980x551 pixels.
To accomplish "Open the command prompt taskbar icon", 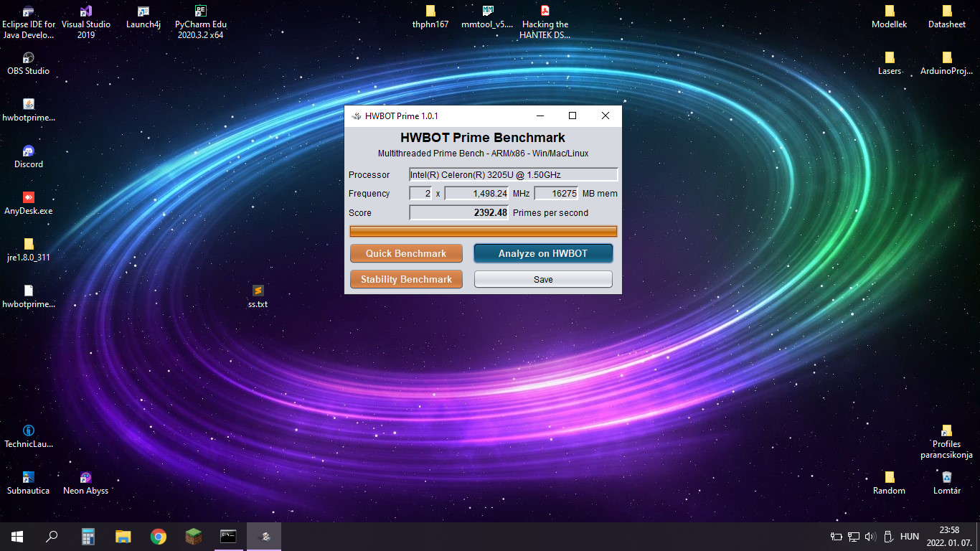I will (x=229, y=537).
